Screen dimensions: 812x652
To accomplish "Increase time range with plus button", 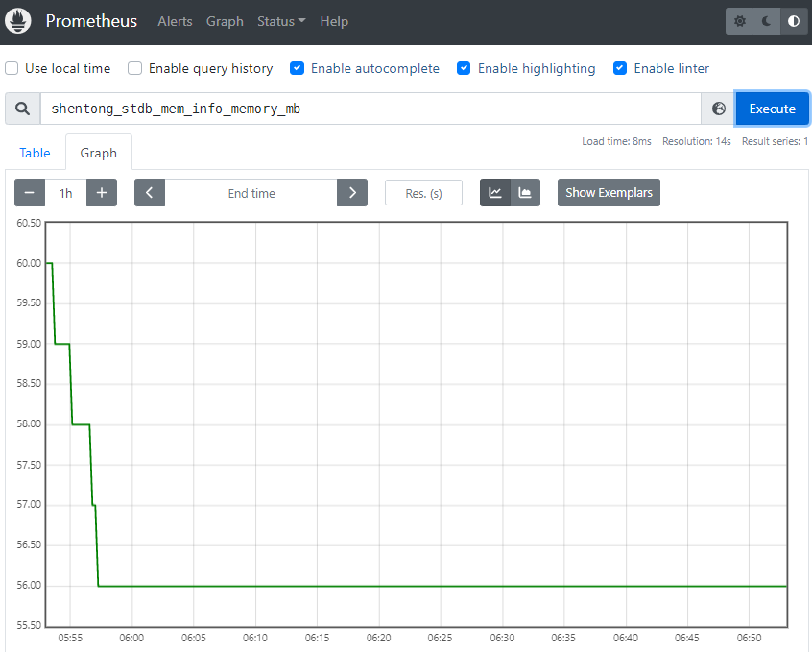I will [101, 193].
